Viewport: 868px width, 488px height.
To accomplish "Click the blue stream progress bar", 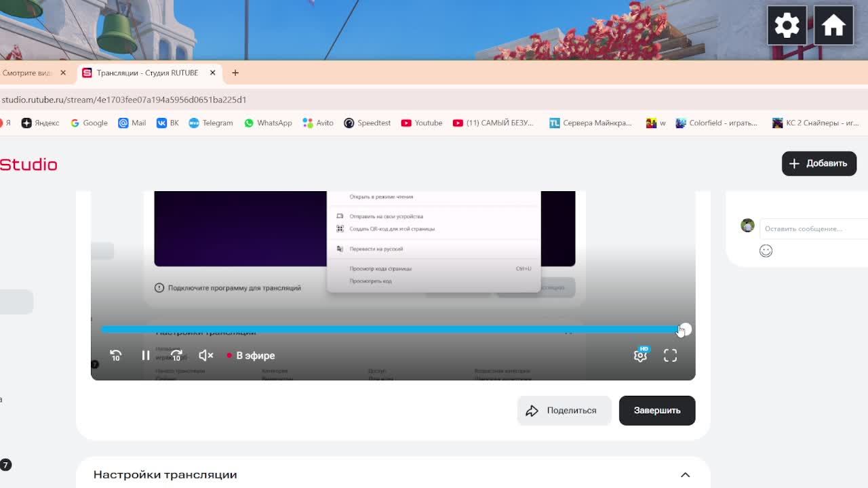I will pyautogui.click(x=392, y=329).
